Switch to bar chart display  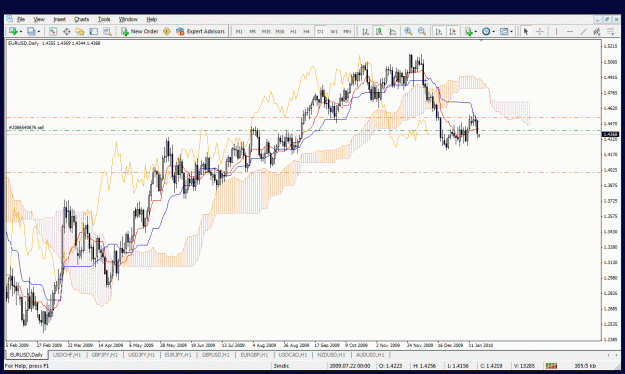365,31
